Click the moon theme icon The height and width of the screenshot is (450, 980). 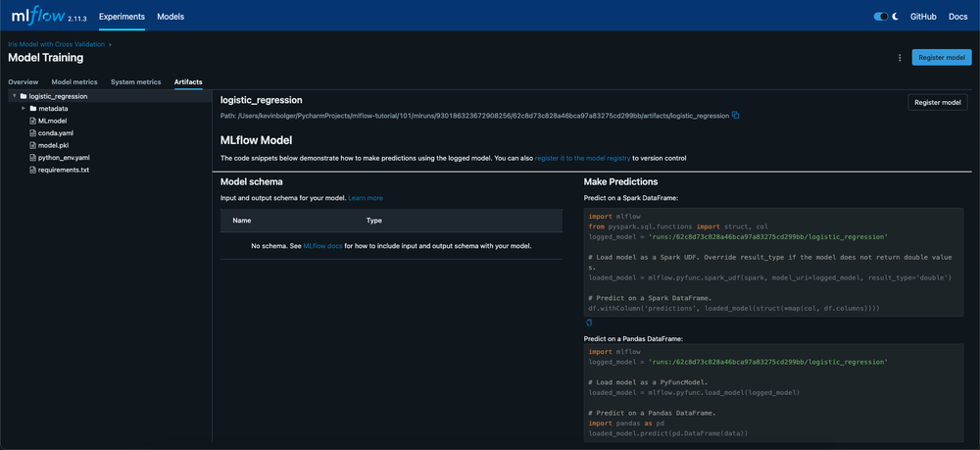coord(895,17)
